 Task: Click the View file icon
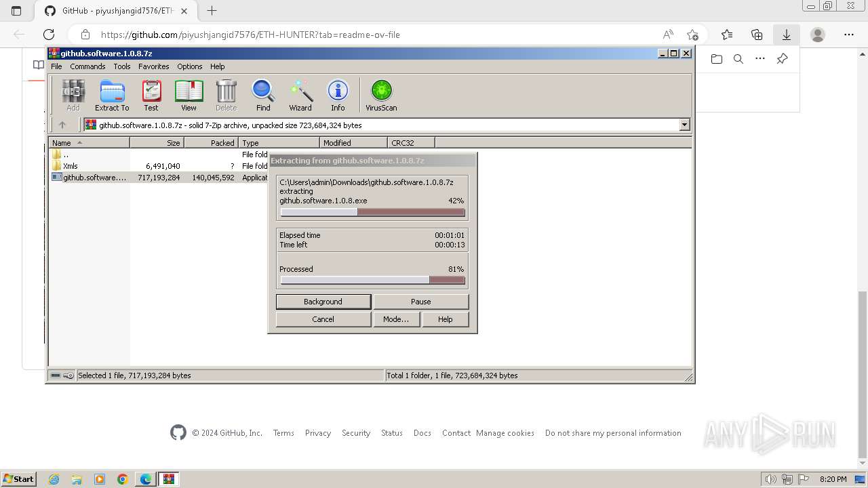click(189, 95)
